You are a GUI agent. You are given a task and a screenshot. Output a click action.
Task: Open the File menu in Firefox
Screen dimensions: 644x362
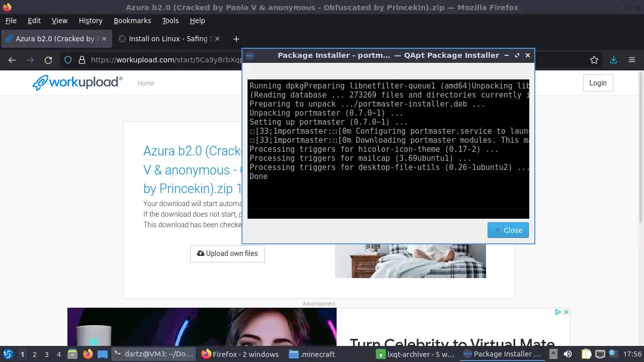11,21
